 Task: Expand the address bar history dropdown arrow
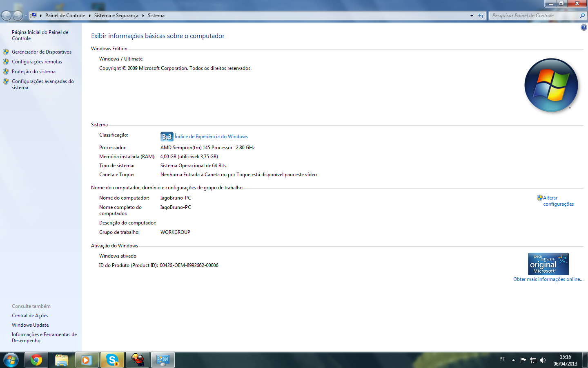(472, 16)
